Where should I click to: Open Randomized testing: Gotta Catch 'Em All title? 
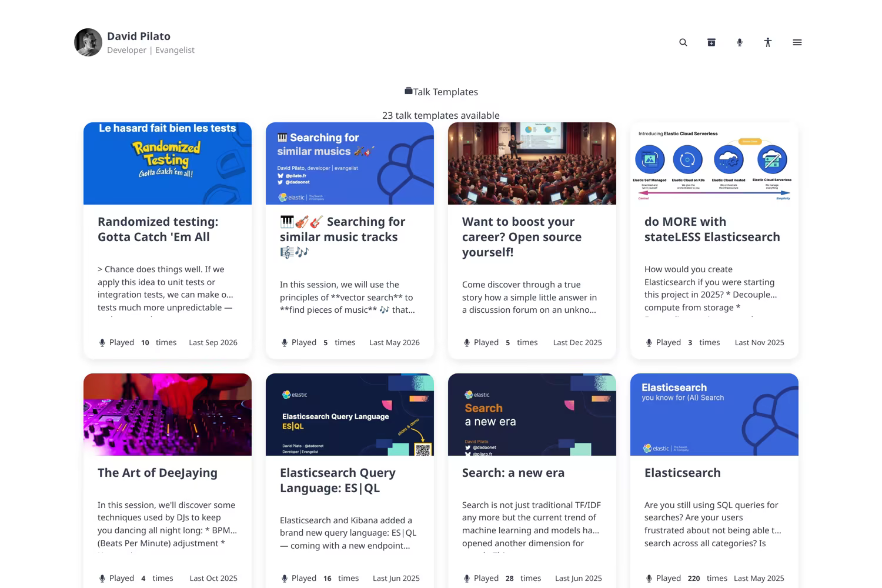158,229
